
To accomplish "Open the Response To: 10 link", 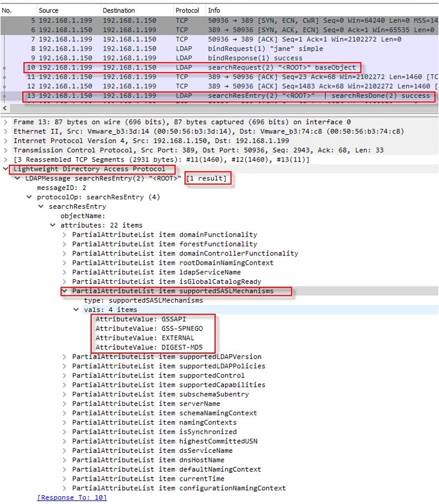I will tap(72, 497).
